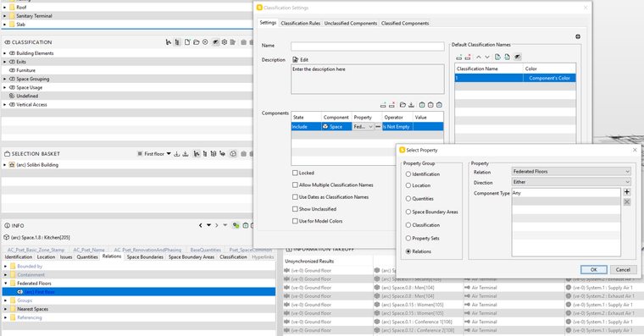Screen dimensions: 644x336
Task: Expand Building Elements classification node
Action: click(5, 53)
